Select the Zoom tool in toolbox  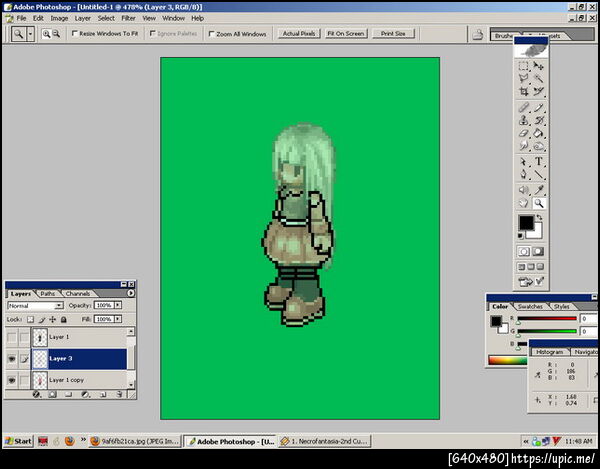(x=538, y=203)
